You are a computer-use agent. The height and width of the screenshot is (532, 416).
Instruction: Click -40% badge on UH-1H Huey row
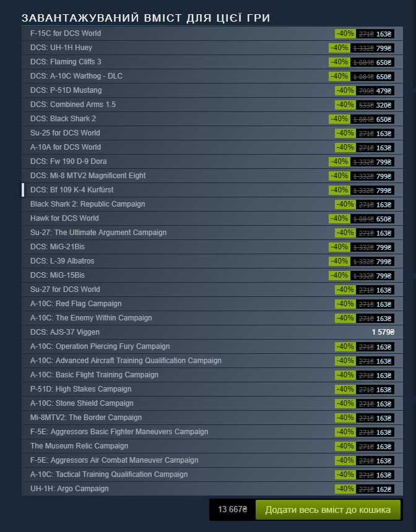[x=339, y=48]
